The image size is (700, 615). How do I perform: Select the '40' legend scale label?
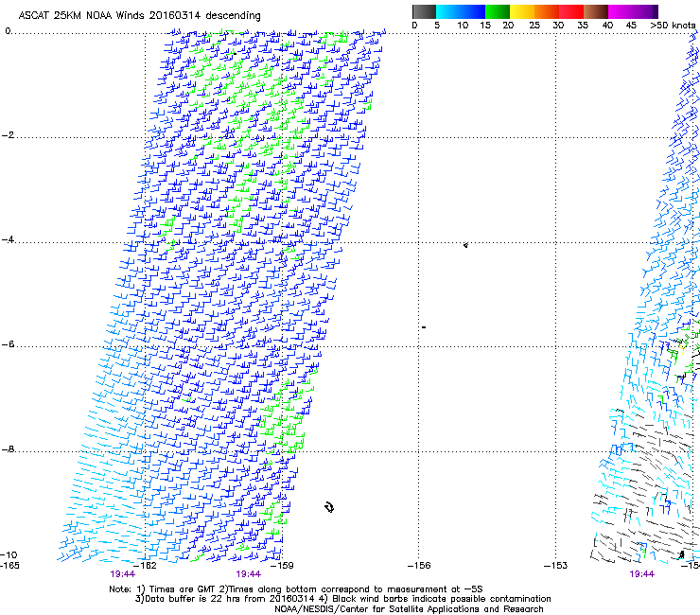pyautogui.click(x=607, y=26)
